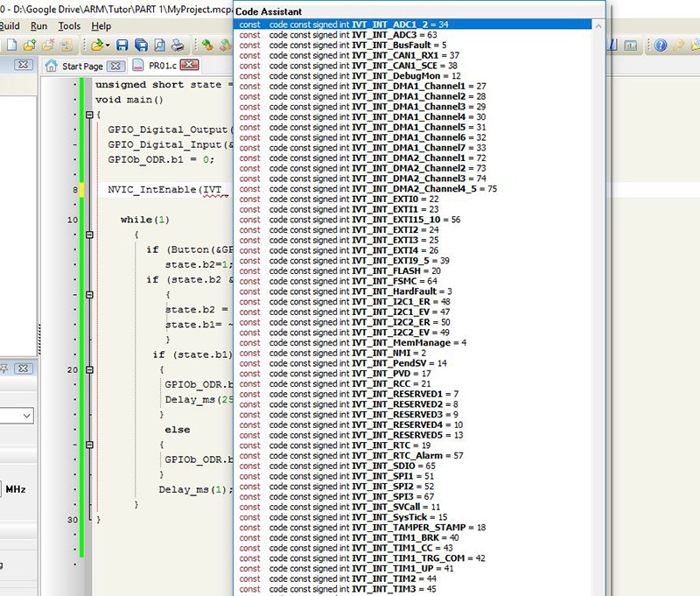Save the current file with the floppy icon

pos(122,46)
